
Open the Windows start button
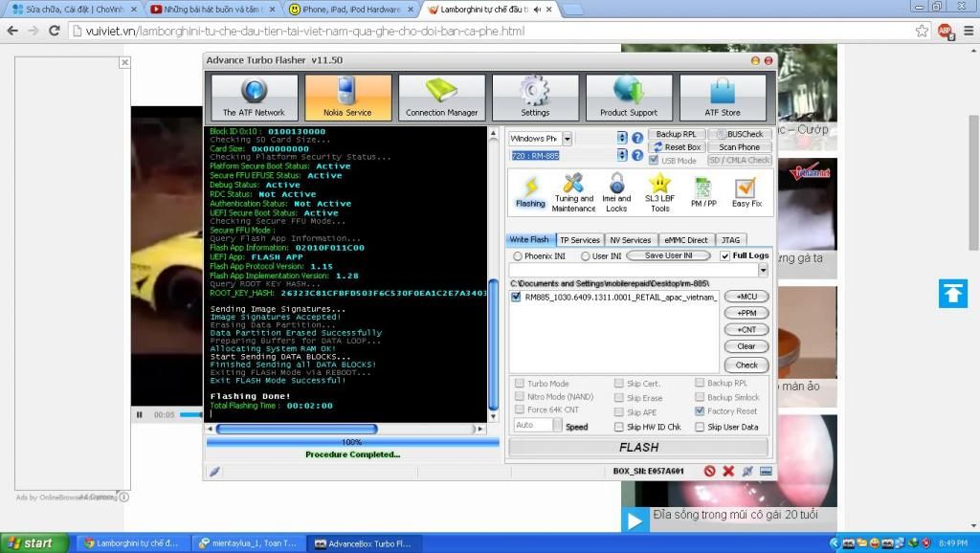[33, 543]
